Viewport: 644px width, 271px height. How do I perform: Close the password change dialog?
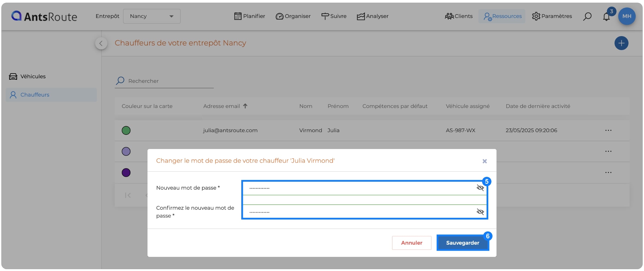484,161
